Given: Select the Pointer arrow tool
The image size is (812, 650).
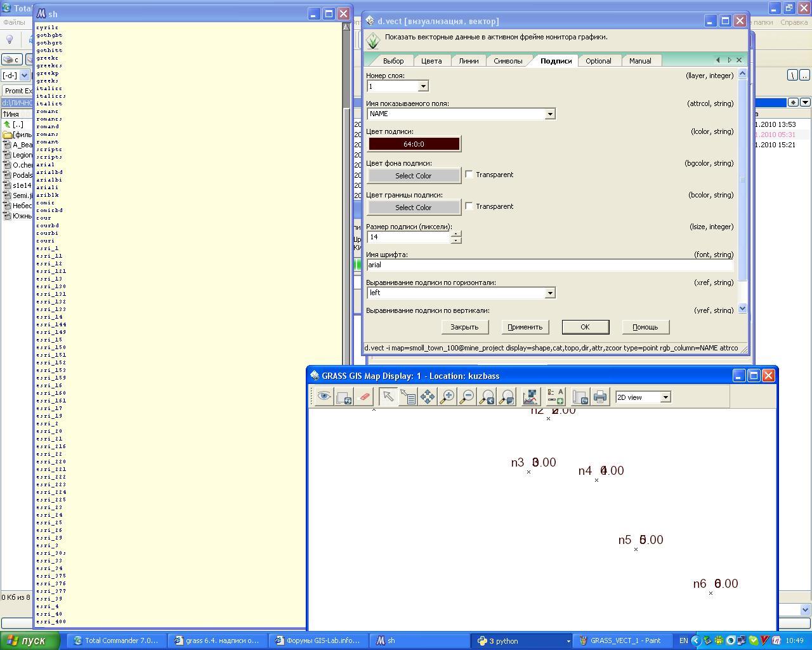Looking at the screenshot, I should pos(388,397).
